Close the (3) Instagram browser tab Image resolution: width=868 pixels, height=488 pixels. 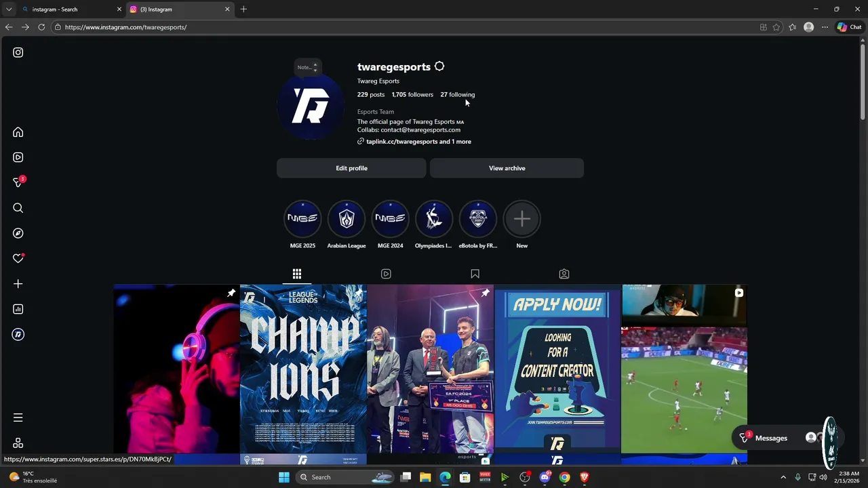[x=227, y=9]
